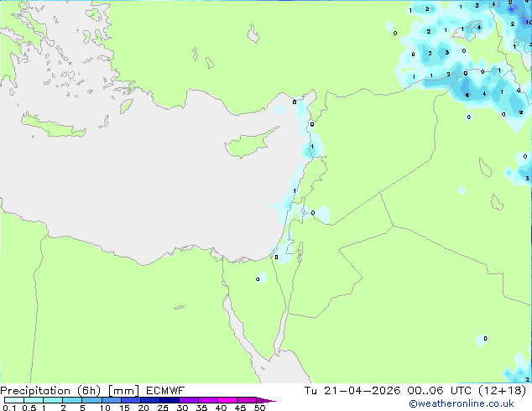Click the '0.5' legend scale label
The height and width of the screenshot is (411, 532).
(29, 408)
